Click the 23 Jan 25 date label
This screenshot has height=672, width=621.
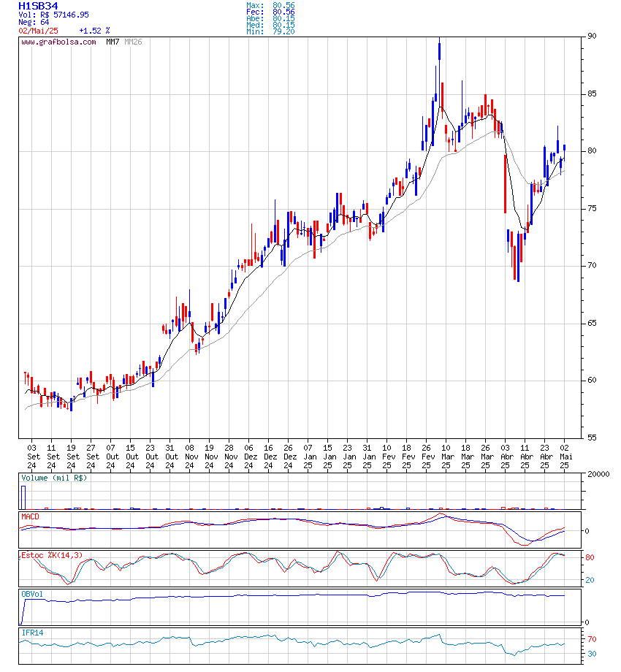(348, 457)
